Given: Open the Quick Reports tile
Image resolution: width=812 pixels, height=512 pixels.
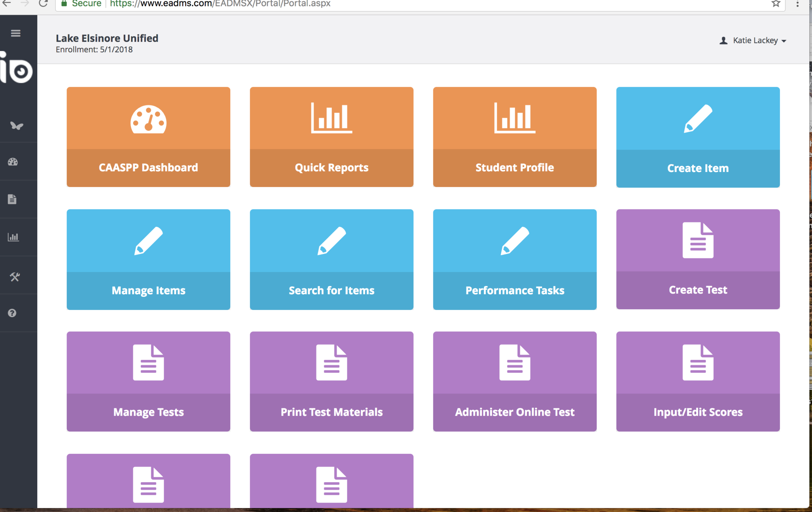Looking at the screenshot, I should tap(331, 137).
